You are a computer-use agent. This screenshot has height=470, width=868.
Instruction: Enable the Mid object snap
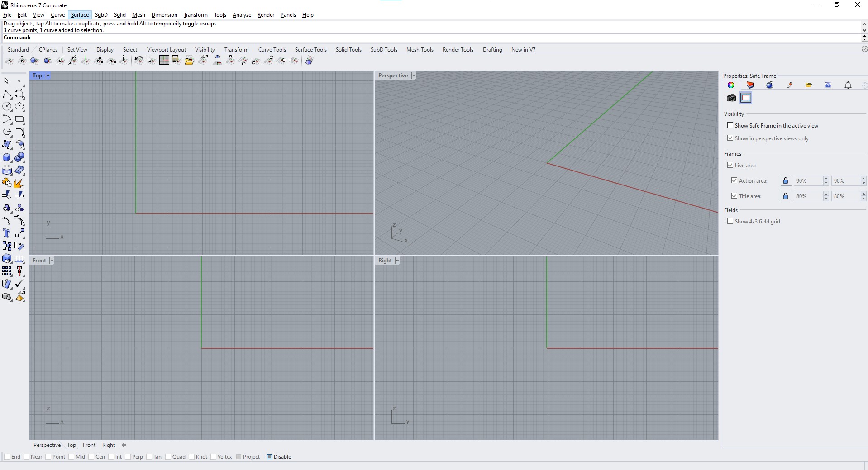pyautogui.click(x=71, y=457)
